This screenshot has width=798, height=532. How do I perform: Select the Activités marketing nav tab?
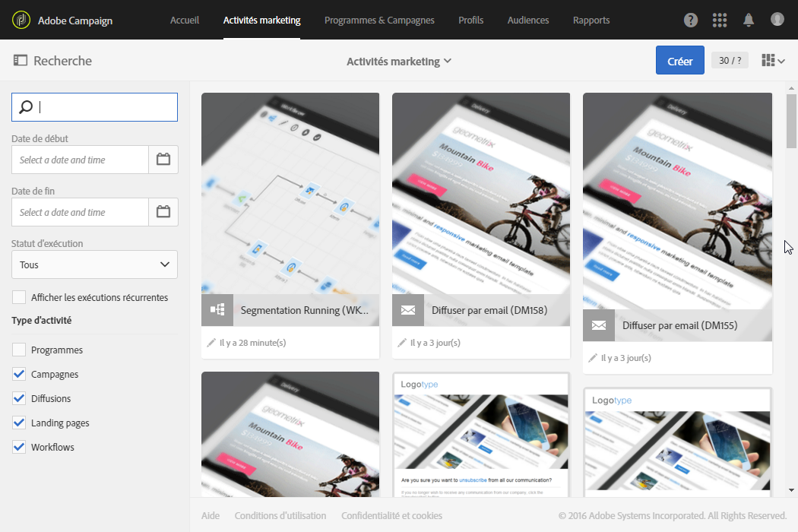pyautogui.click(x=261, y=21)
